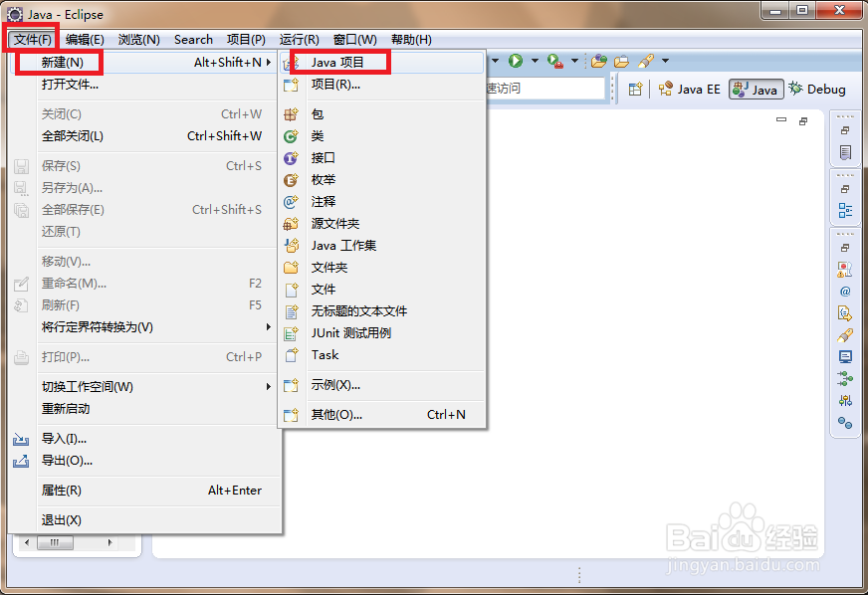Select 退出(X) to quit Eclipse

(x=143, y=519)
